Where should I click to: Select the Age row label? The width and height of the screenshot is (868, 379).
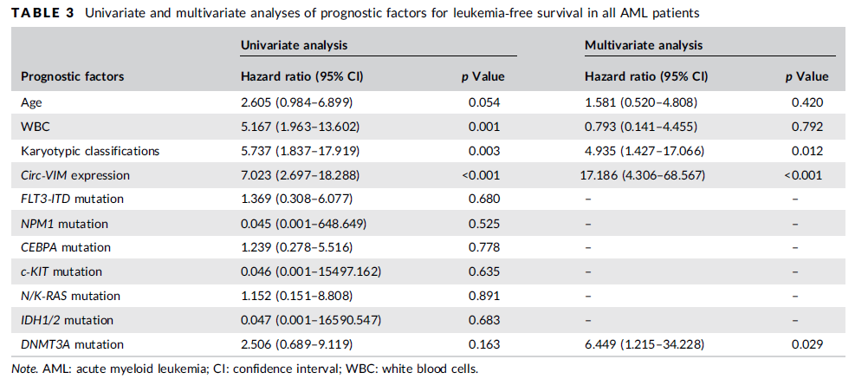coord(31,102)
